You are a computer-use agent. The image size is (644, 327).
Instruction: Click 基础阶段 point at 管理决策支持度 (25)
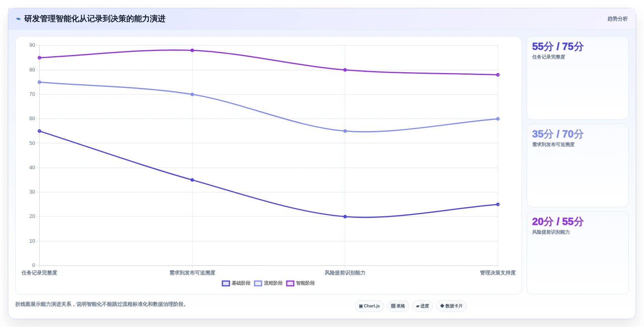[498, 205]
